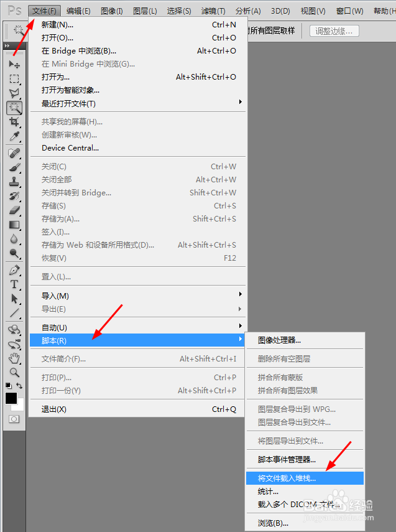
Task: Select the History Brush tool
Action: (14, 196)
